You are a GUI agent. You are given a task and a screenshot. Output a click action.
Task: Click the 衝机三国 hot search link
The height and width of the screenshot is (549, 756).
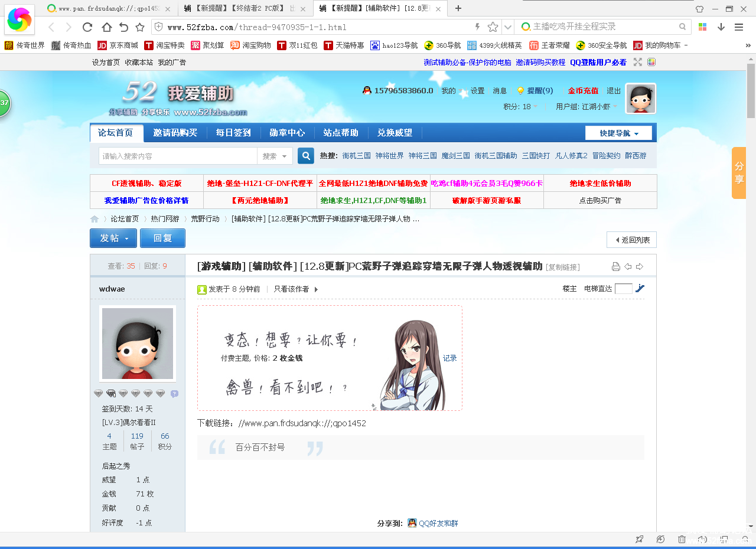pos(357,156)
